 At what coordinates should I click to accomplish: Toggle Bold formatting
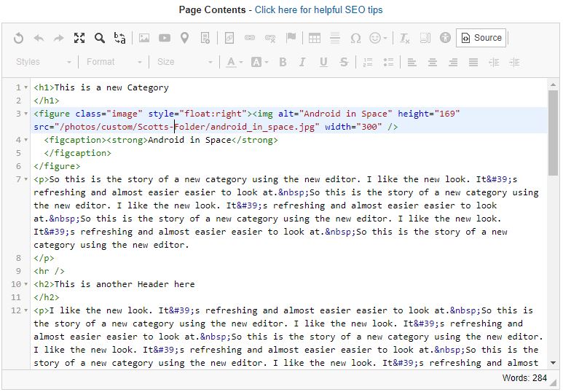tap(283, 62)
